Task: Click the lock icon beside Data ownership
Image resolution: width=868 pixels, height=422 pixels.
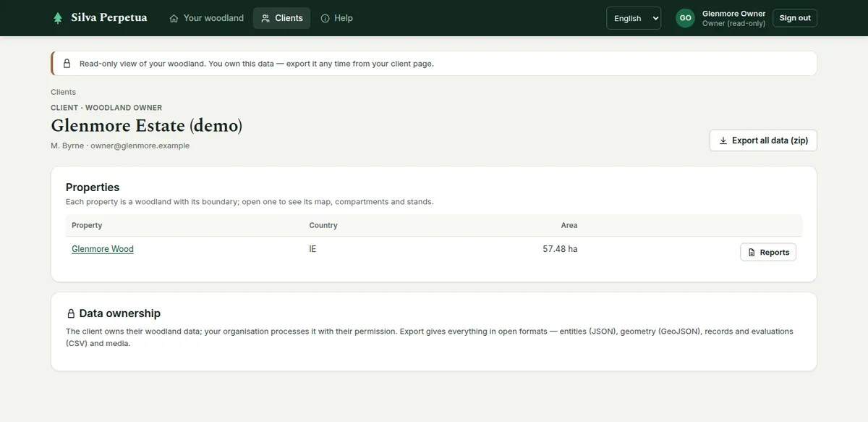Action: click(71, 313)
